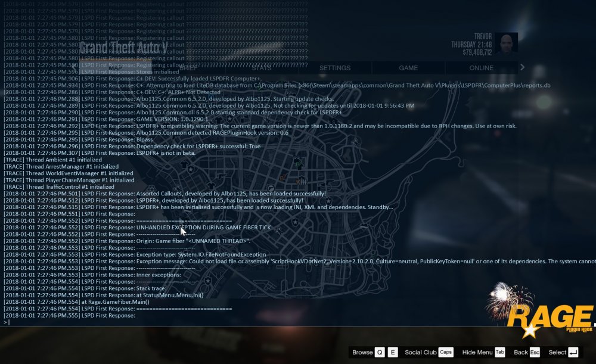Click the 'Inner exceptions:' log line
The width and height of the screenshot is (596, 364).
coord(92,275)
